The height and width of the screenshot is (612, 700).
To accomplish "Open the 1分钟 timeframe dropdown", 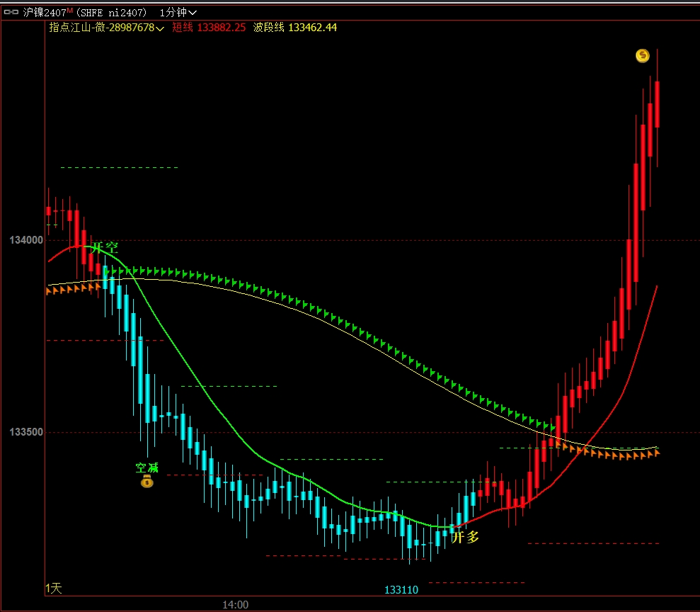I will point(178,12).
